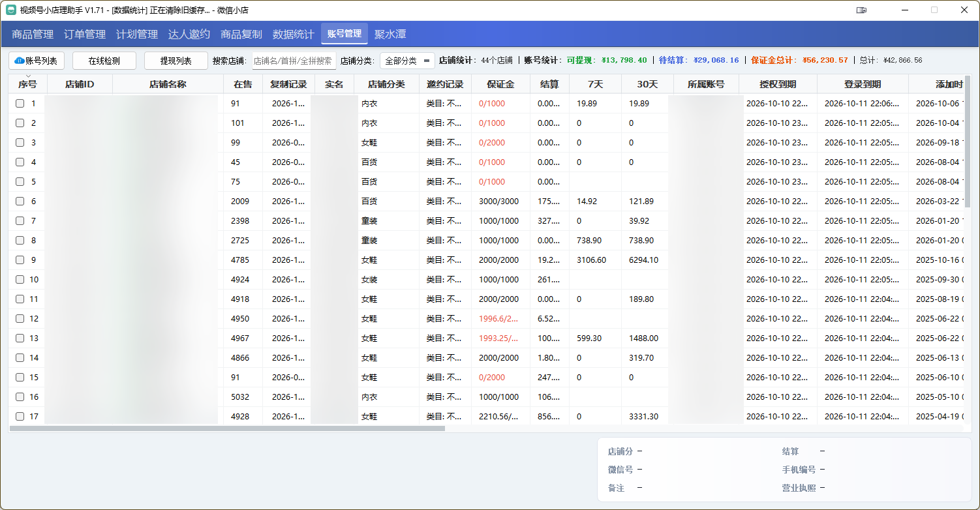
Task: Click the mini-window icon beside the minimize button
Action: point(862,10)
